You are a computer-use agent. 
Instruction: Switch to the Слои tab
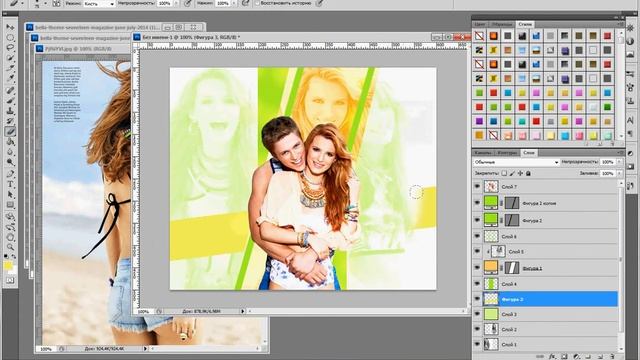point(529,153)
